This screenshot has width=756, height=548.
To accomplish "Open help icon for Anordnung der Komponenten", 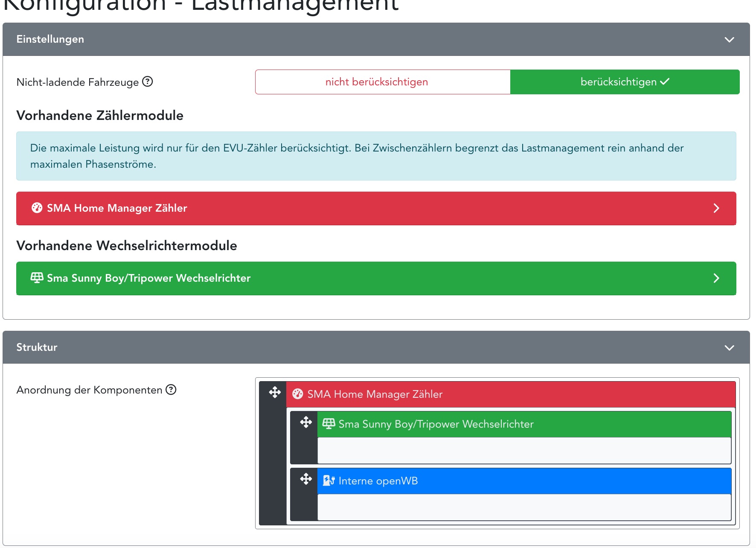I will pyautogui.click(x=171, y=390).
